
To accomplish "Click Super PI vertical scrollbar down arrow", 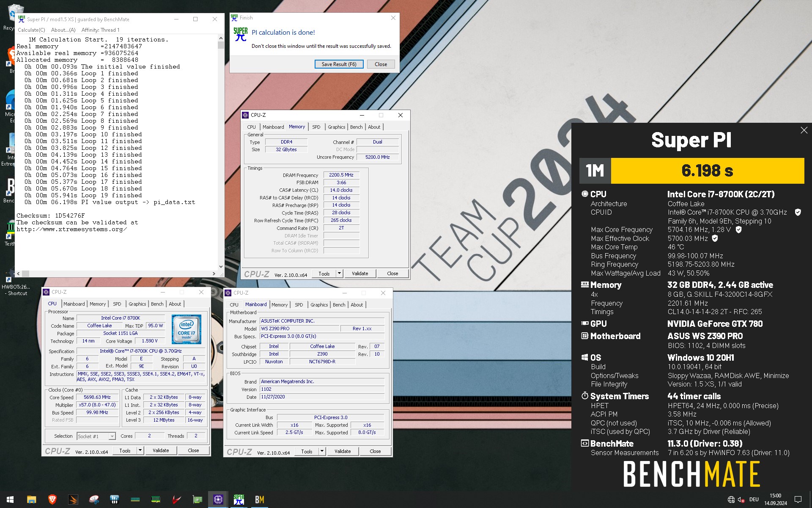I will [221, 267].
